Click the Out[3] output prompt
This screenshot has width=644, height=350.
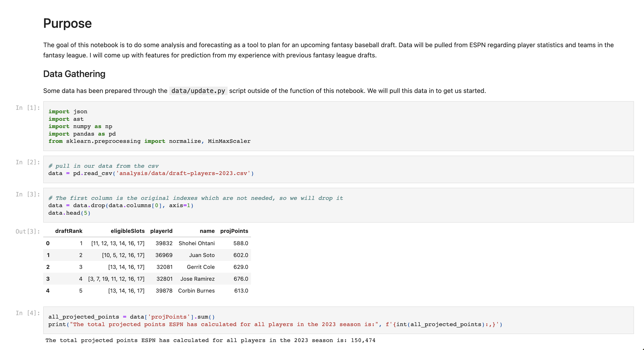click(28, 231)
